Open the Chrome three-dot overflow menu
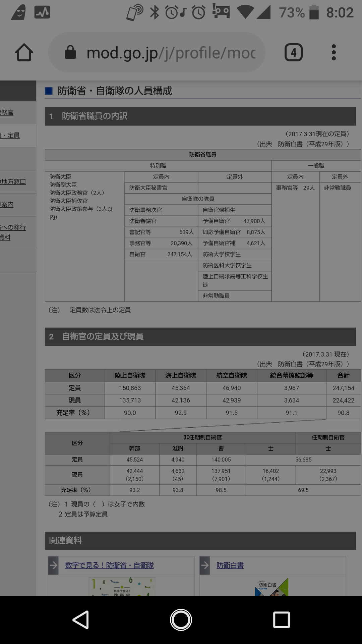This screenshot has height=644, width=362. coord(334,53)
